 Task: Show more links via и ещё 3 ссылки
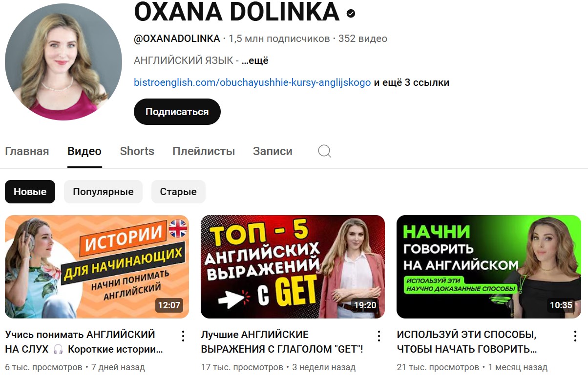pos(412,82)
